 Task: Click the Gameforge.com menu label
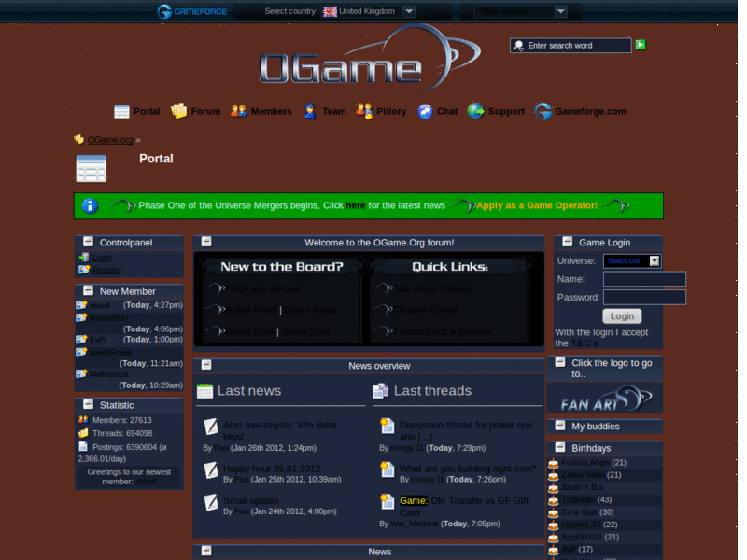[590, 111]
